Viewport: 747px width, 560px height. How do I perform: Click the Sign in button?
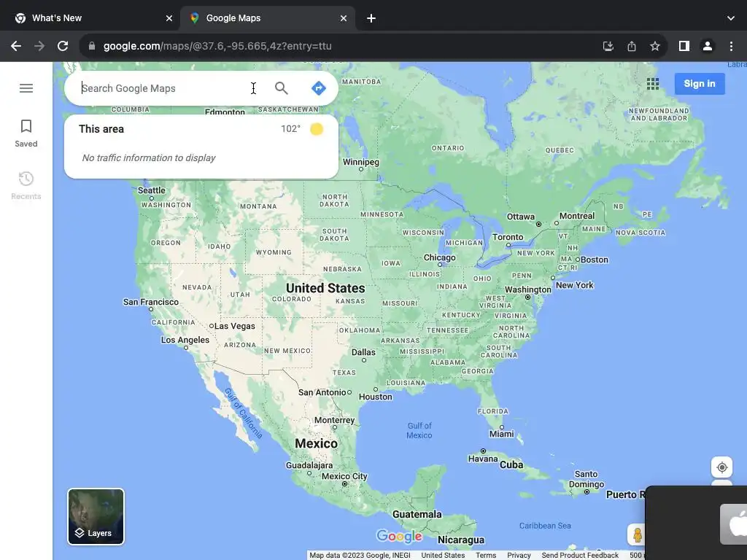coord(700,84)
